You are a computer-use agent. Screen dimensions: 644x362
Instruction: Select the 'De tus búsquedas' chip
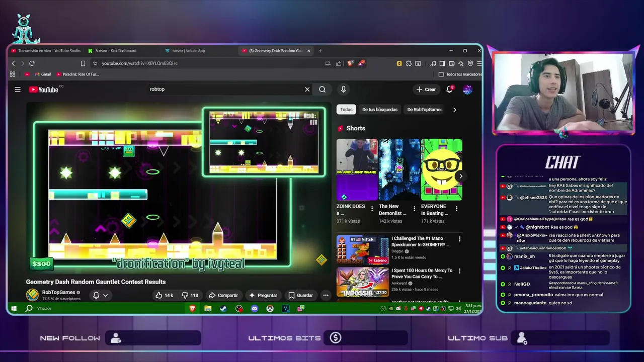click(380, 110)
